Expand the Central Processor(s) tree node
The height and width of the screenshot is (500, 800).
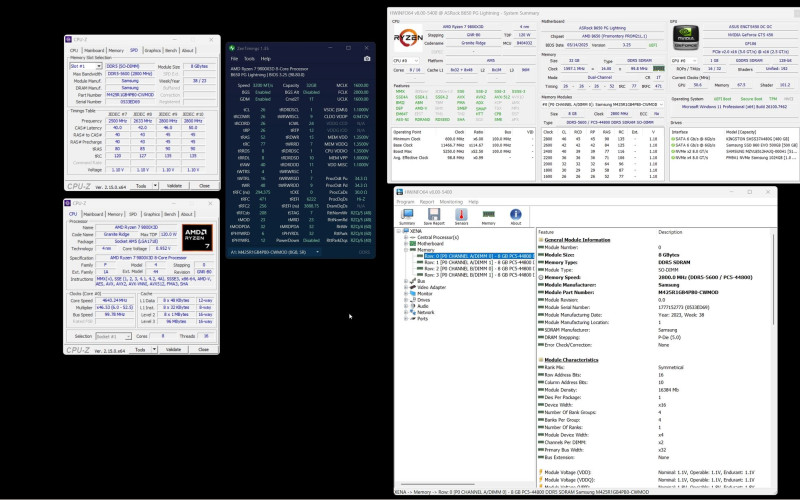pyautogui.click(x=406, y=237)
